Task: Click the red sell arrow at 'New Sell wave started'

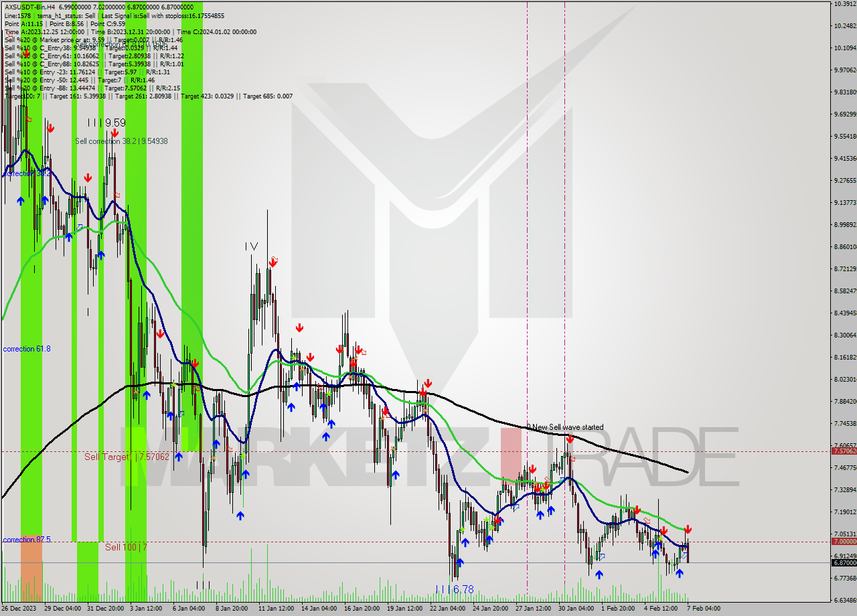Action: [x=569, y=439]
